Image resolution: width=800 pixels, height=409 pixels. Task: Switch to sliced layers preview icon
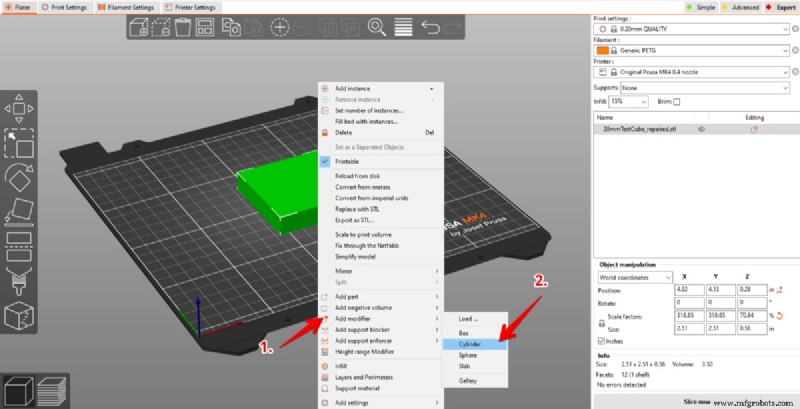tap(51, 391)
